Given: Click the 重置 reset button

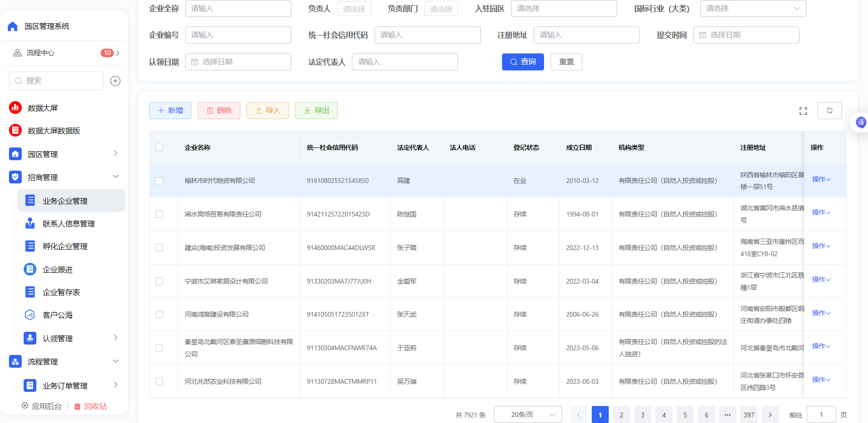Looking at the screenshot, I should point(566,62).
